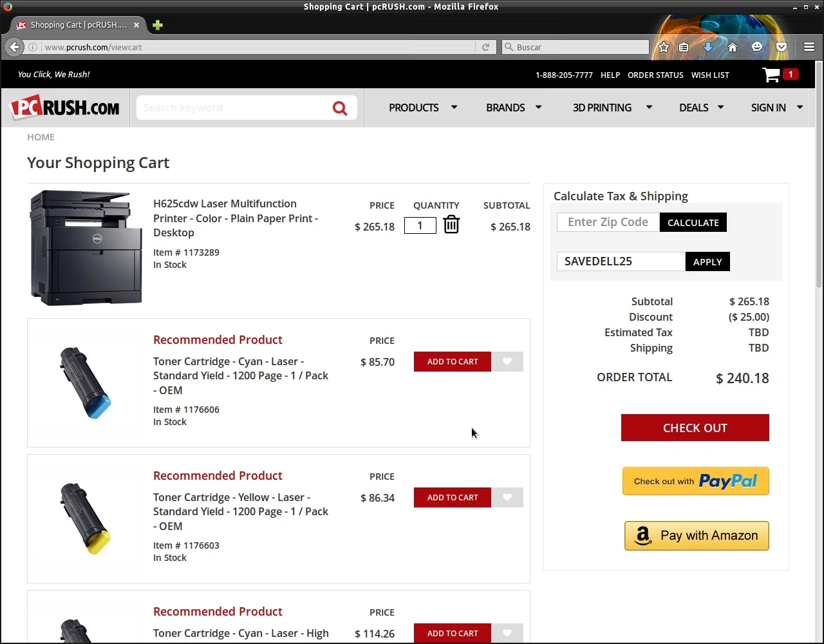Image resolution: width=824 pixels, height=644 pixels.
Task: Apply the SAVEDELL25 coupon code
Action: point(707,261)
